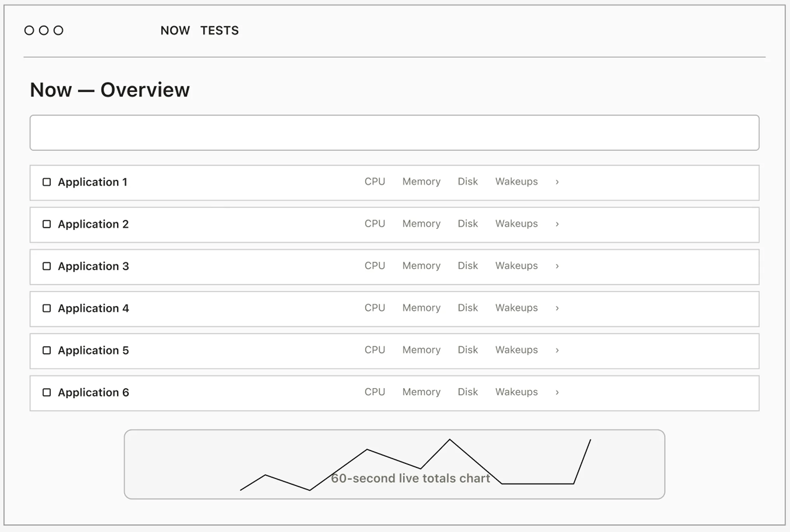Click the Application 6 name label
The image size is (790, 532).
(x=93, y=392)
